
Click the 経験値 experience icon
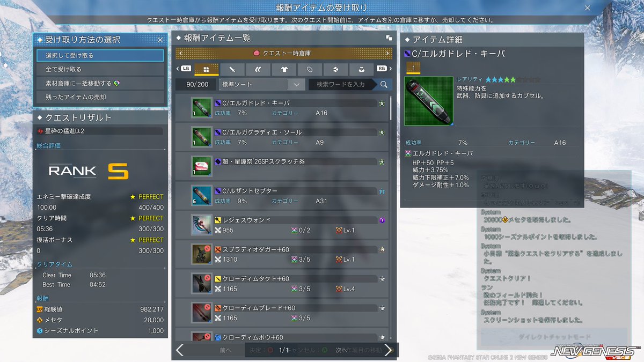pos(40,309)
